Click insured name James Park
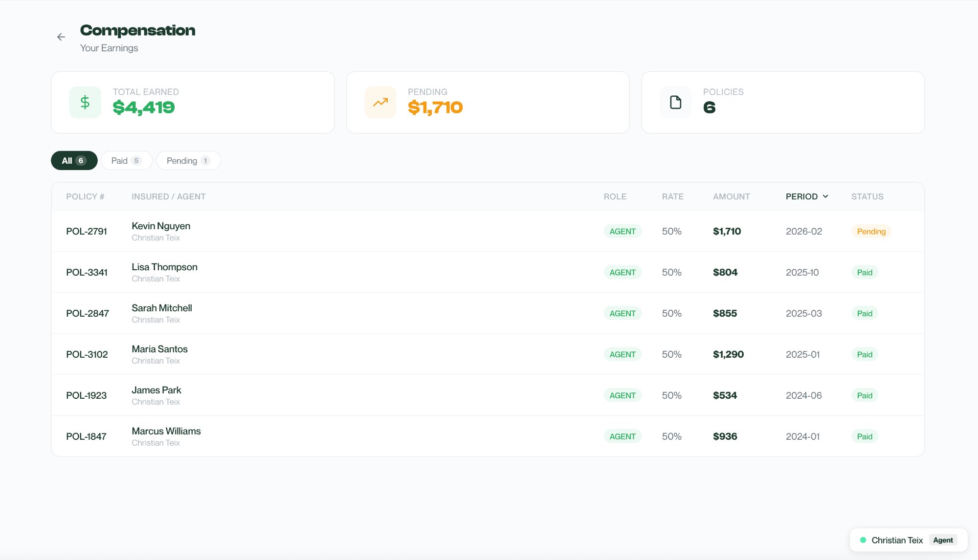The height and width of the screenshot is (560, 978). (x=156, y=390)
